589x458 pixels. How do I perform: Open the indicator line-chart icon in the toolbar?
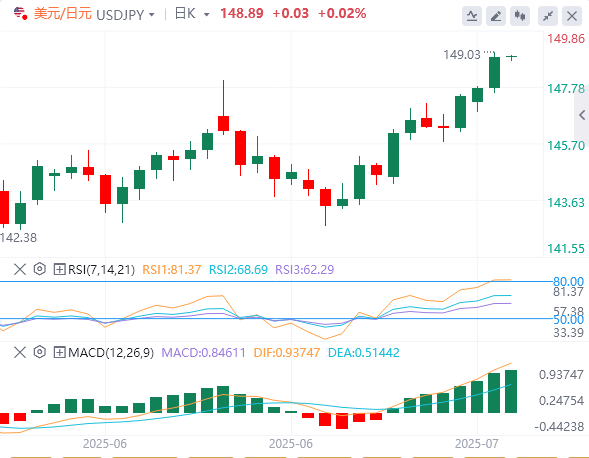[x=472, y=16]
